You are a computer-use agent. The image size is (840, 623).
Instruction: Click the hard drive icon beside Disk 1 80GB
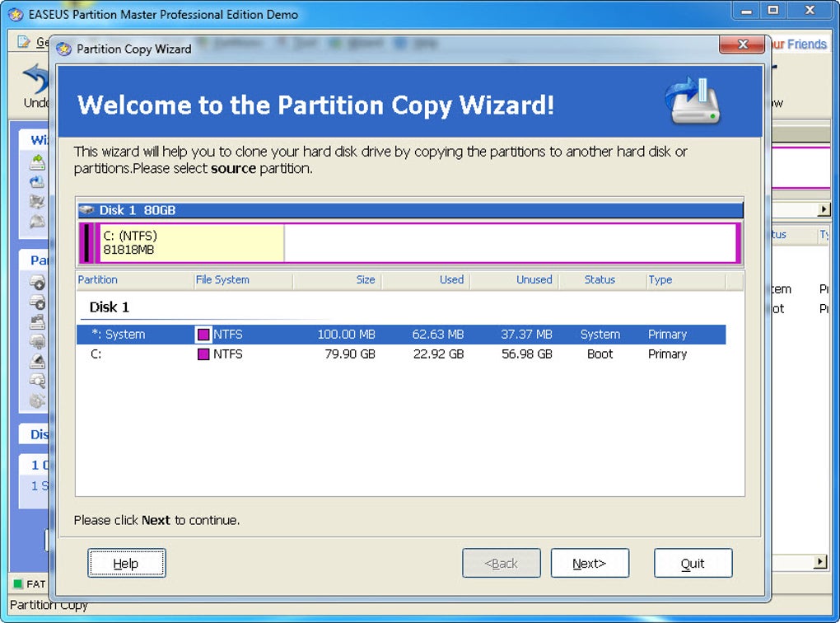[86, 210]
